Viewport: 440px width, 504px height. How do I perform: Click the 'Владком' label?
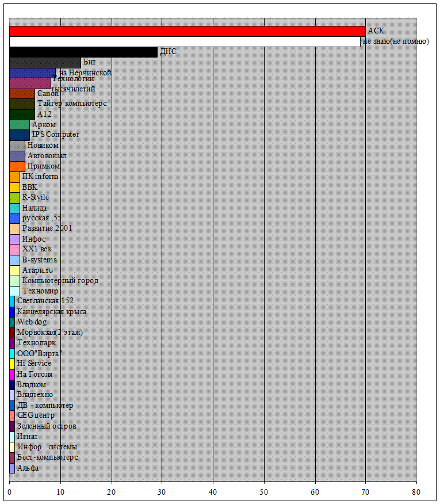pyautogui.click(x=32, y=384)
